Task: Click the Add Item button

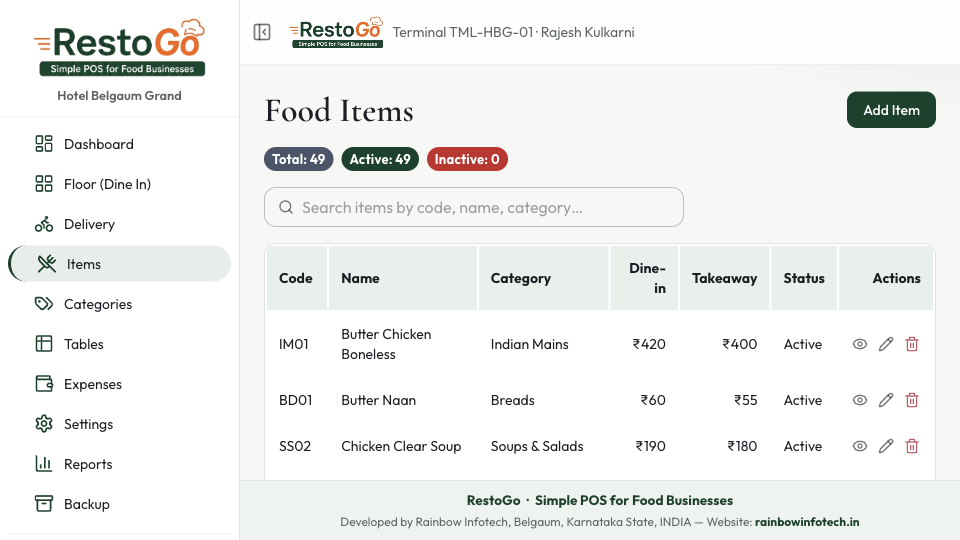Action: [x=891, y=110]
